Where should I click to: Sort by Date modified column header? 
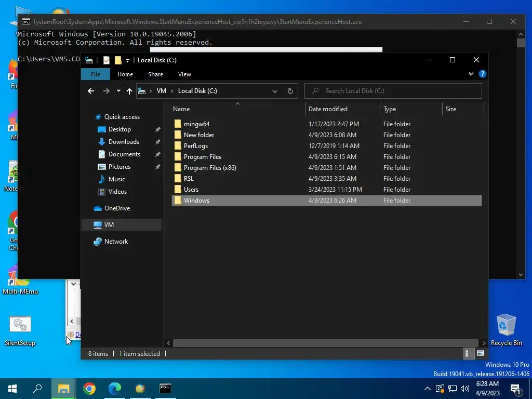[328, 109]
